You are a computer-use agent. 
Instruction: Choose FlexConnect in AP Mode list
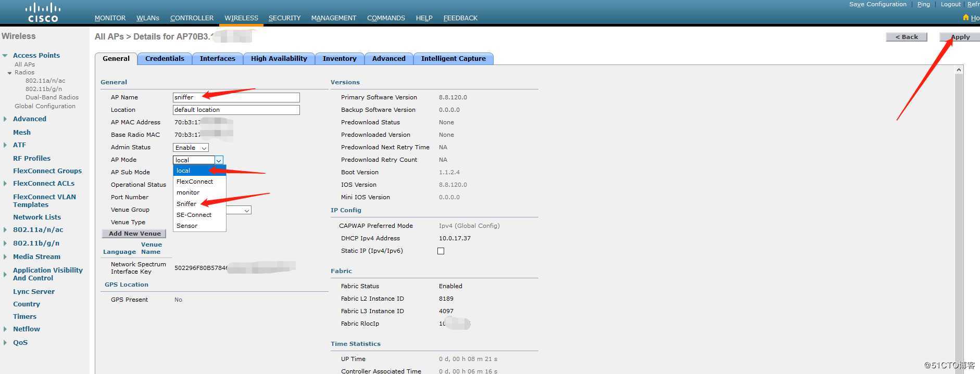click(199, 182)
